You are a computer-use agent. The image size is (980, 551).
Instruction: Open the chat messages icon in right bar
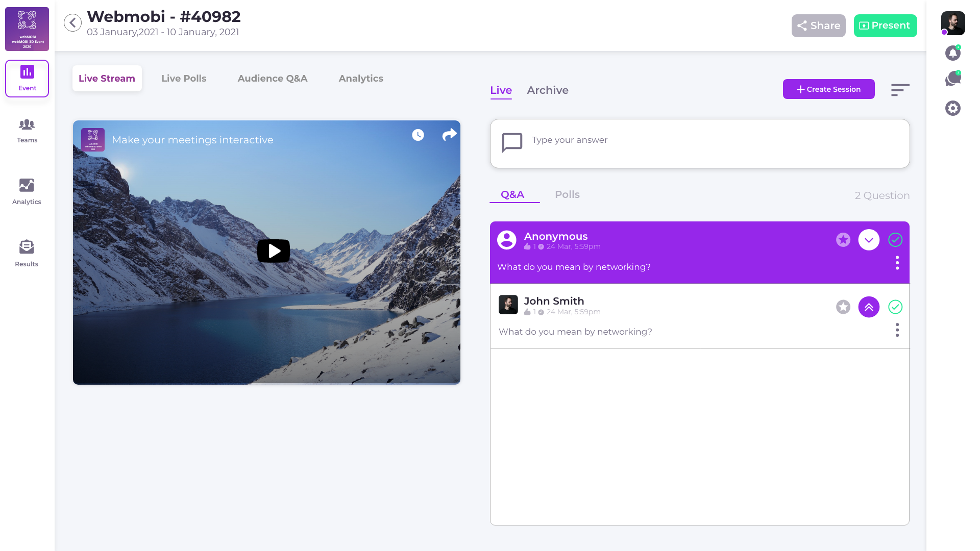pos(953,79)
